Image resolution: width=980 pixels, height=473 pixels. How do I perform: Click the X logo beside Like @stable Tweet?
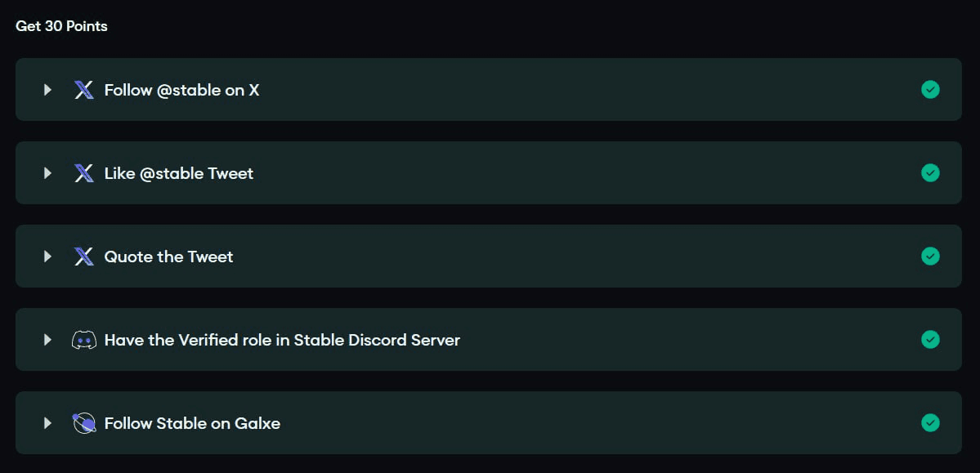(x=83, y=173)
